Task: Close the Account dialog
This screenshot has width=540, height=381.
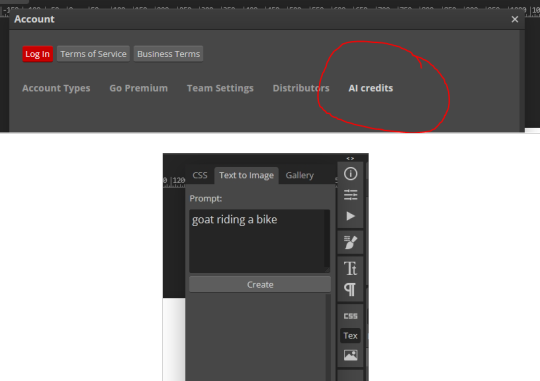Action: pyautogui.click(x=515, y=19)
